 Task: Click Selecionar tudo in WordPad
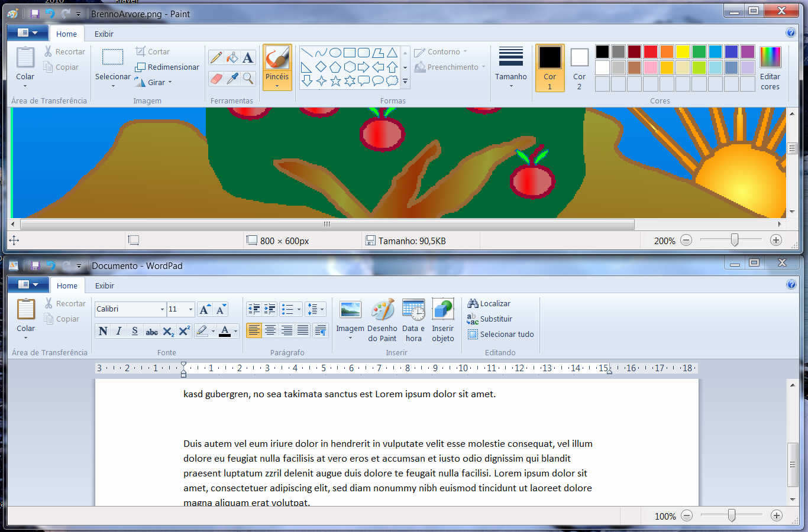click(501, 334)
